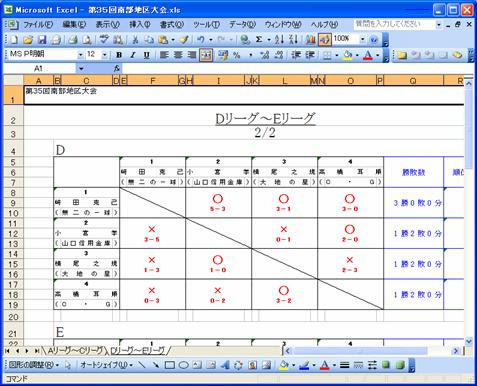Insert WordArt from the drawing toolbar
This screenshot has height=386, width=477.
[x=225, y=365]
